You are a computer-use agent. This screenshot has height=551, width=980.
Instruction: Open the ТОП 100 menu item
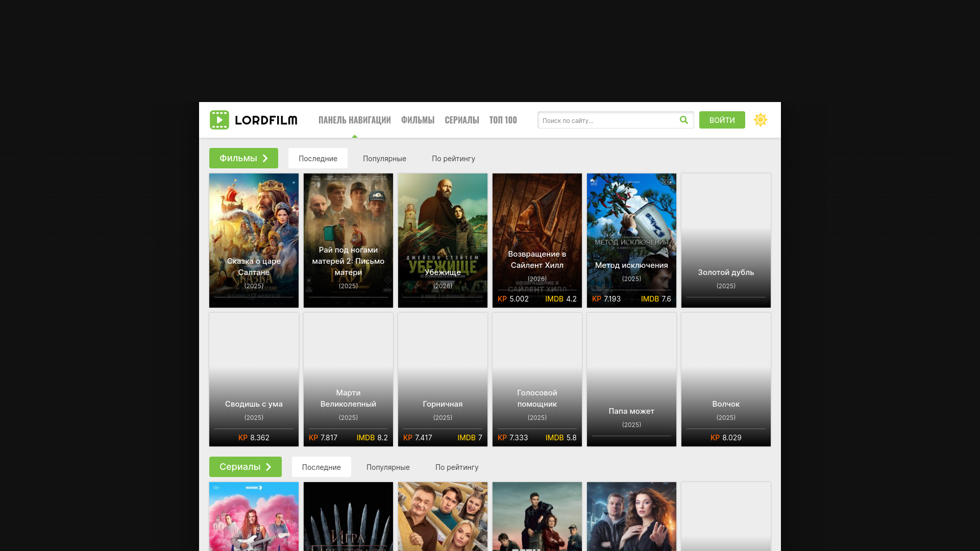(503, 120)
